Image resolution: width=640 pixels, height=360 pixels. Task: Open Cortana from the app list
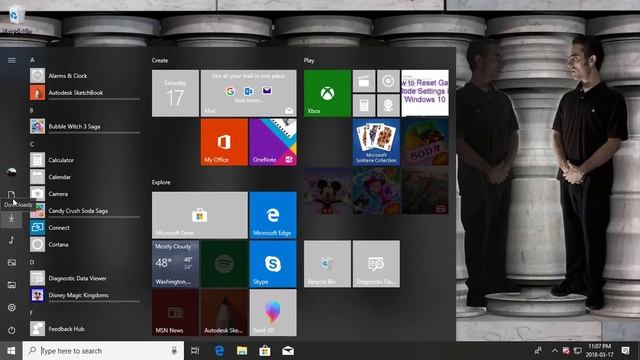coord(85,244)
